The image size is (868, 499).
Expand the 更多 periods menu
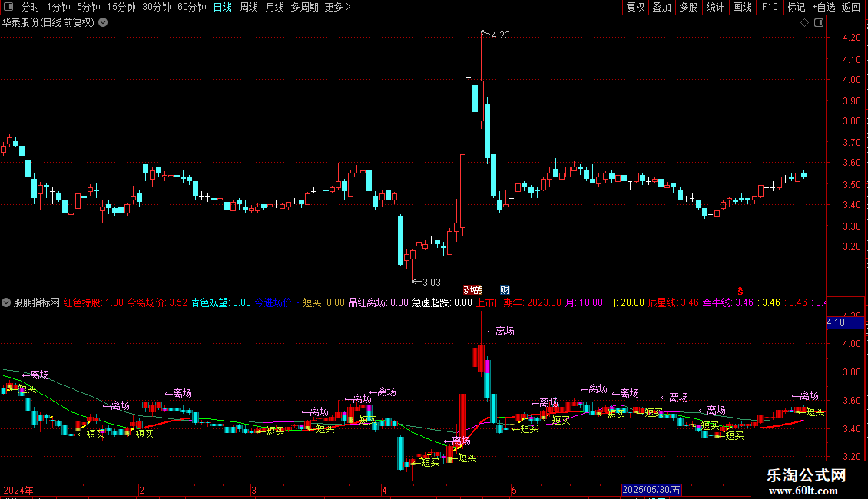coord(338,7)
